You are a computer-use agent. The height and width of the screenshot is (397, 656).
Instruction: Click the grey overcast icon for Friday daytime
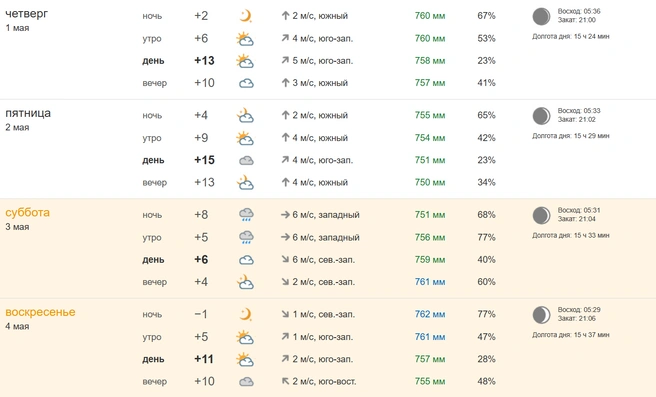click(x=246, y=161)
